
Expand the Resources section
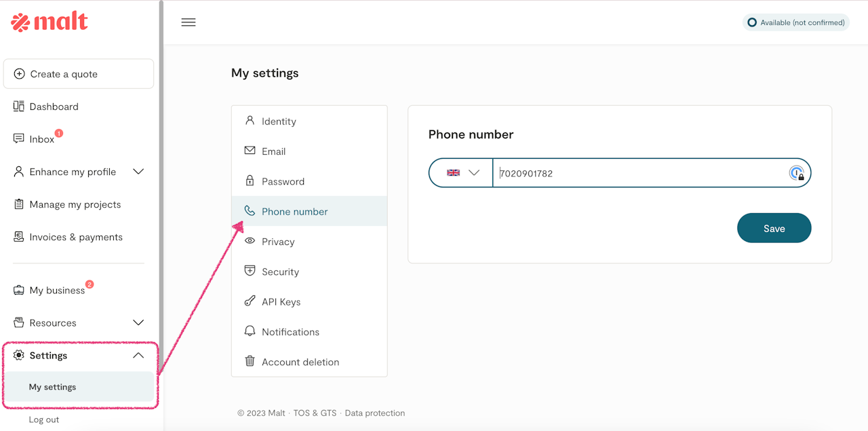click(138, 323)
